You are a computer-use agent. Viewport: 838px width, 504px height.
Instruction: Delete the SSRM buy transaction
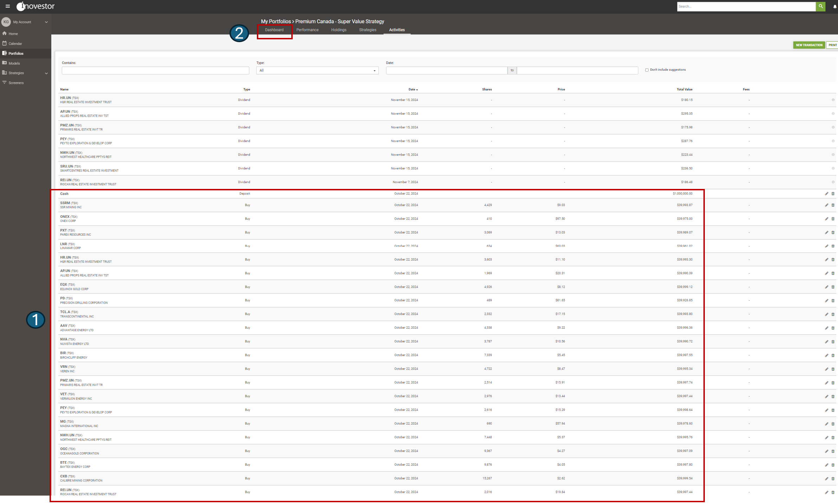[x=833, y=205]
